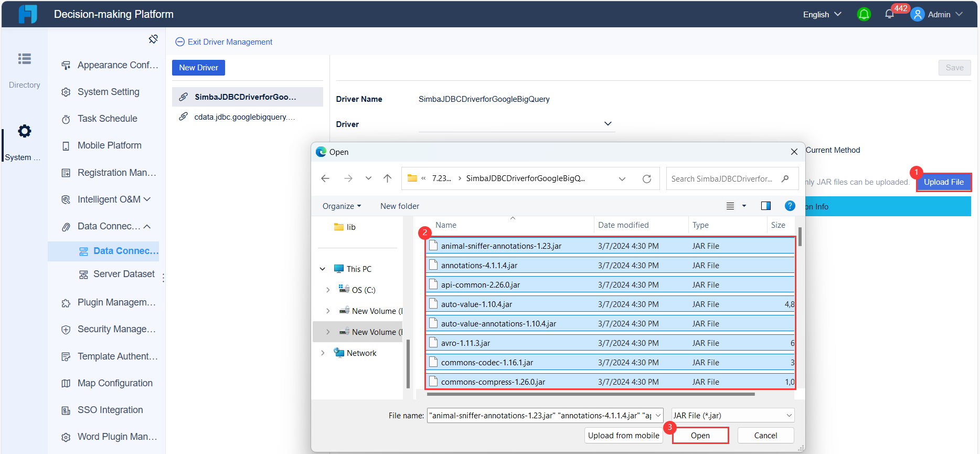
Task: Go forward in Open dialog
Action: click(x=348, y=178)
